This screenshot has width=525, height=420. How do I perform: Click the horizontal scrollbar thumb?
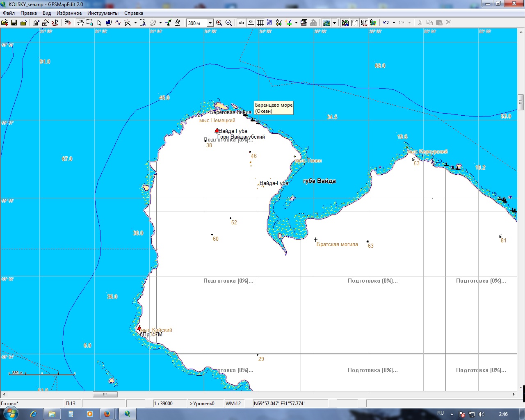pyautogui.click(x=105, y=394)
